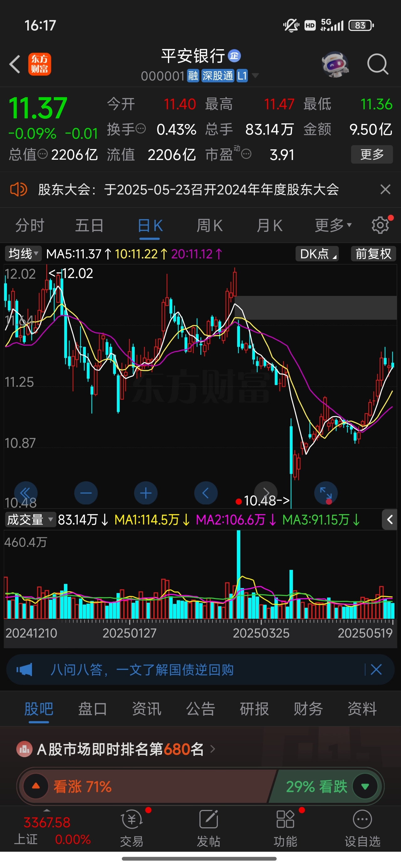The width and height of the screenshot is (401, 868).
Task: Vote 29% 看跌 bearish
Action: point(325,787)
